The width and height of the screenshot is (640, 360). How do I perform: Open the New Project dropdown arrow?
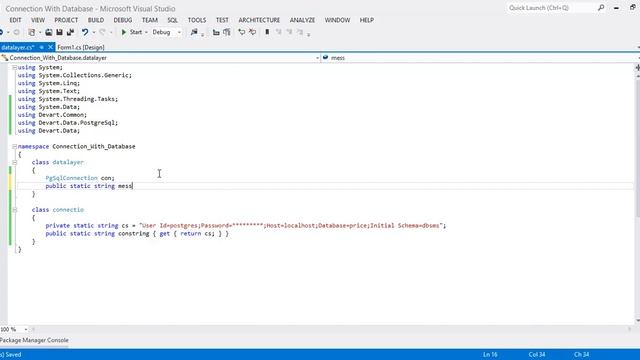pyautogui.click(x=40, y=32)
